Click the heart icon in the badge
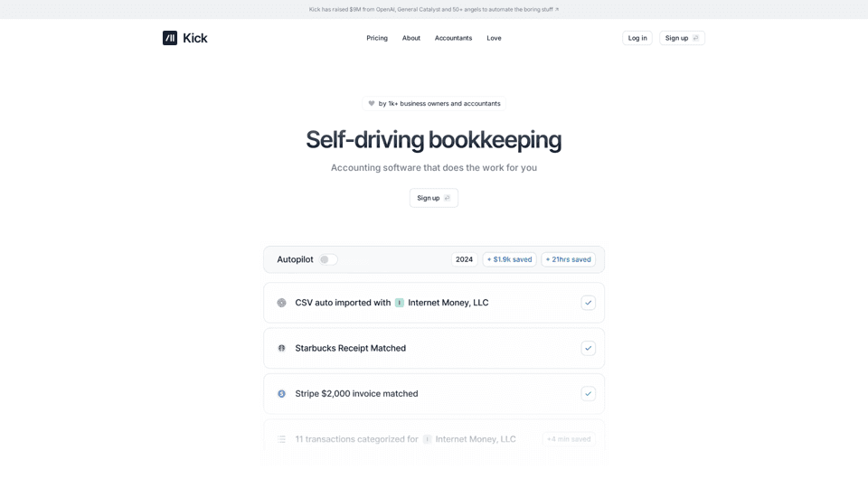This screenshot has width=868, height=488. [372, 103]
